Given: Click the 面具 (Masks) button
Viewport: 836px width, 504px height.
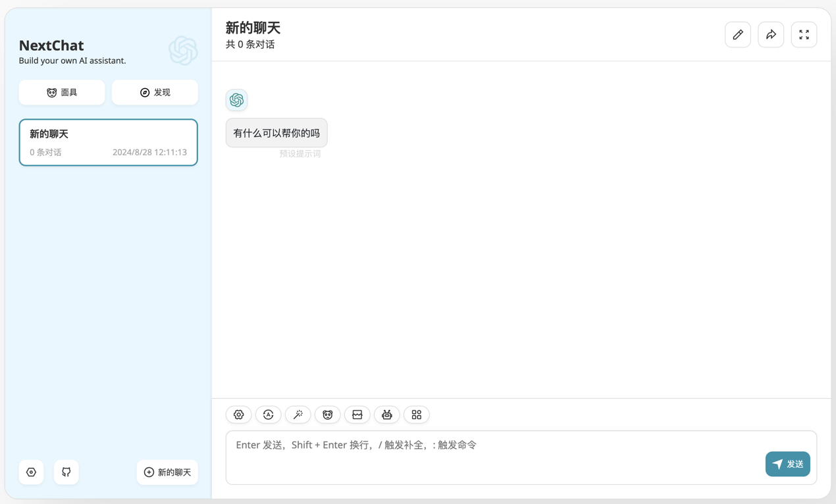Looking at the screenshot, I should (x=62, y=93).
